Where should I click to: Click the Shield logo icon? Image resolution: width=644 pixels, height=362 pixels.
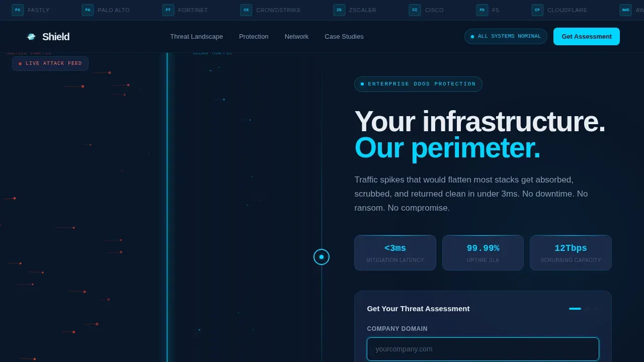31,37
